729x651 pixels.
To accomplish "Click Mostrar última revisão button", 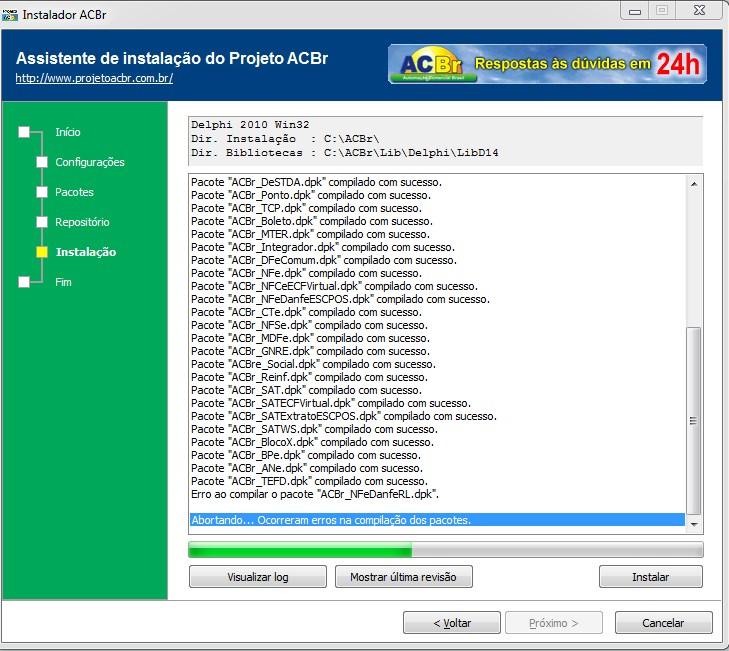I will pyautogui.click(x=404, y=577).
